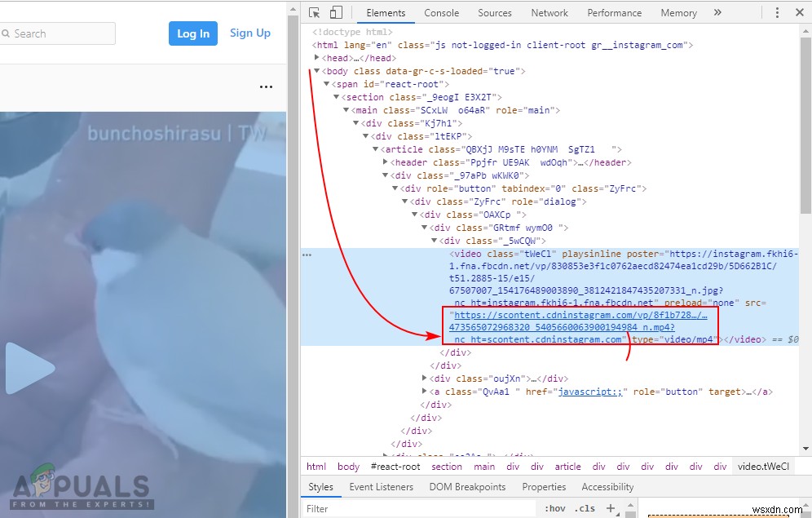Click the search magnifier icon
This screenshot has height=518, width=812.
[x=7, y=33]
